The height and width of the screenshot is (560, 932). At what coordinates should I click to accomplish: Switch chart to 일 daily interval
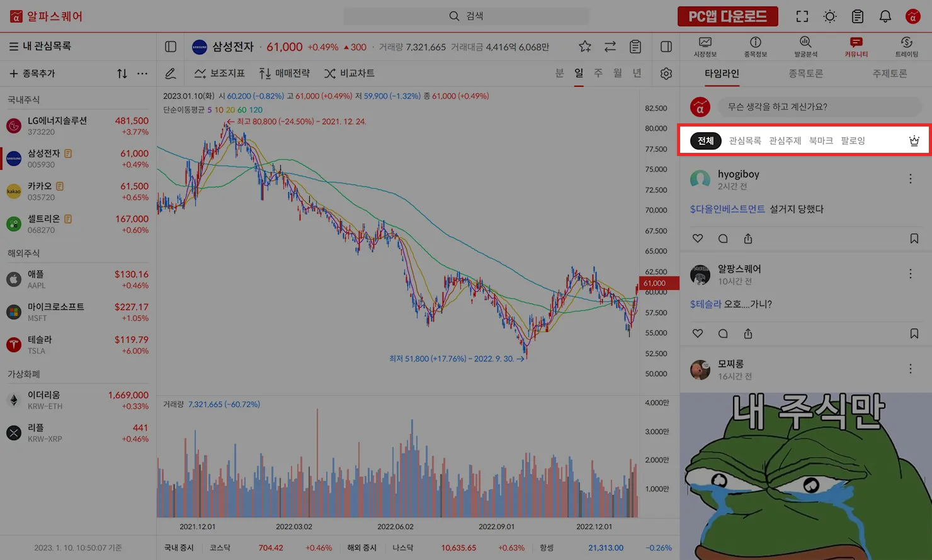579,74
